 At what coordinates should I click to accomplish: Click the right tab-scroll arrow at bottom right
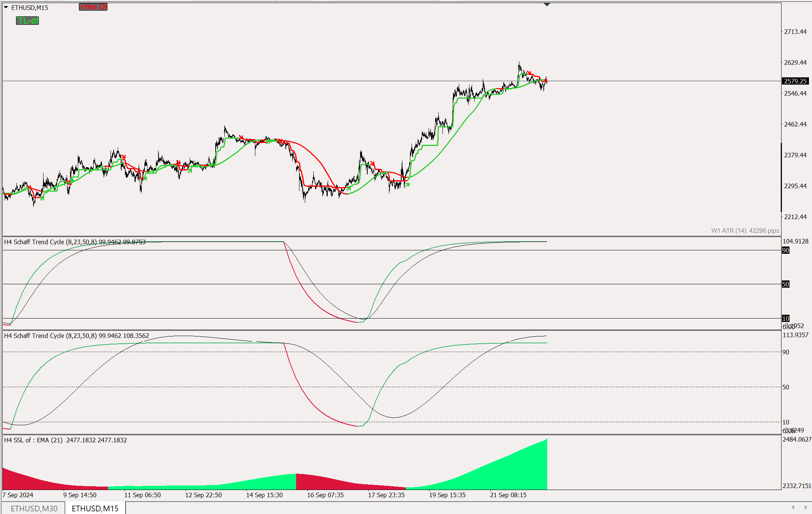click(x=806, y=508)
